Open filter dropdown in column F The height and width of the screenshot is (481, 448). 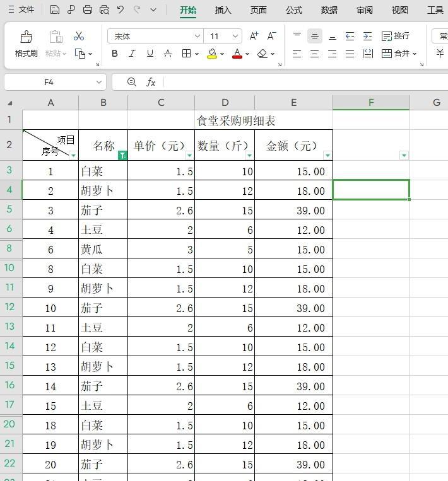click(x=404, y=155)
